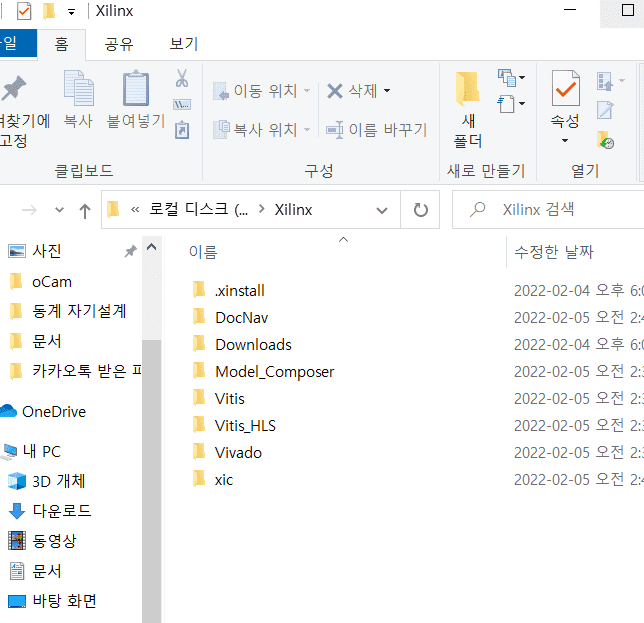644x623 pixels.
Task: Expand breadcrumb chevron before Xilinx
Action: click(262, 209)
